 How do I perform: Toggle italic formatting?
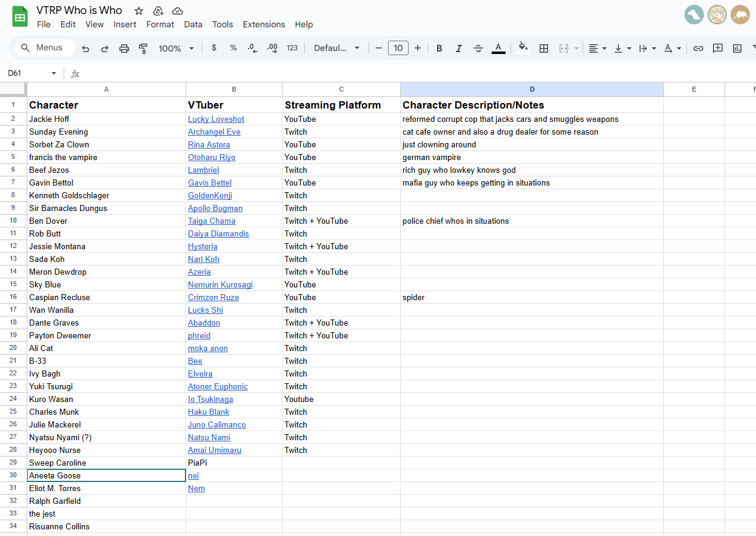pos(459,49)
